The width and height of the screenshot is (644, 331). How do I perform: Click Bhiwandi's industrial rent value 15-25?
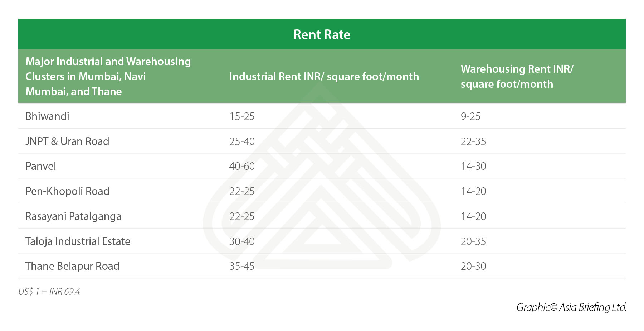(x=242, y=116)
